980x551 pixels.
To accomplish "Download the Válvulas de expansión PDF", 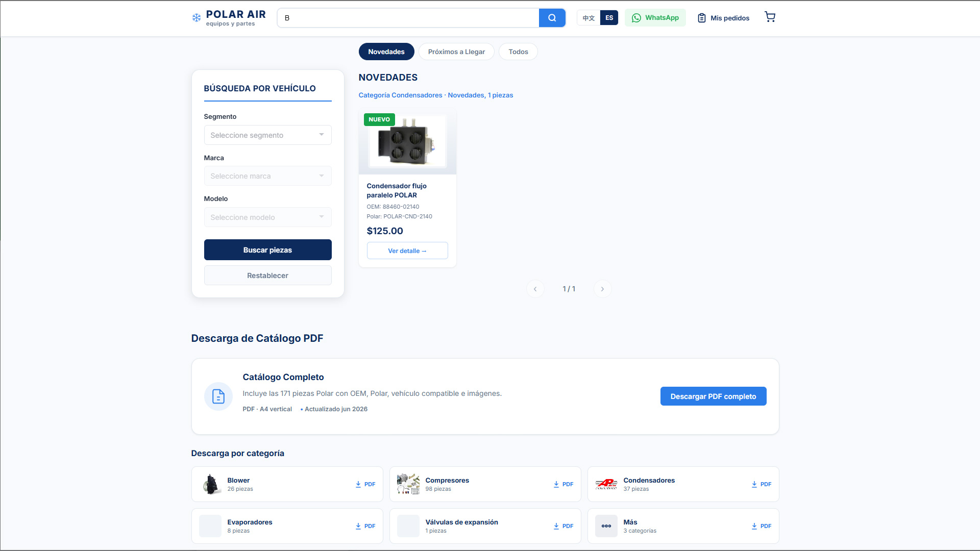I will (x=563, y=526).
